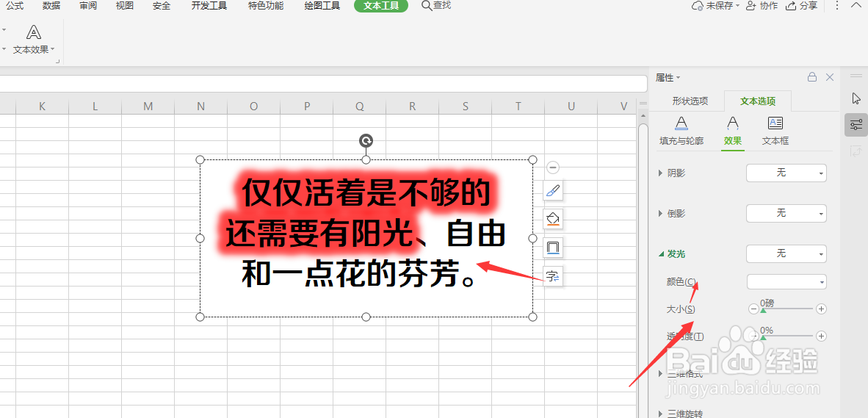Click the 未保存 cloud save status
The width and height of the screenshot is (868, 418).
715,6
